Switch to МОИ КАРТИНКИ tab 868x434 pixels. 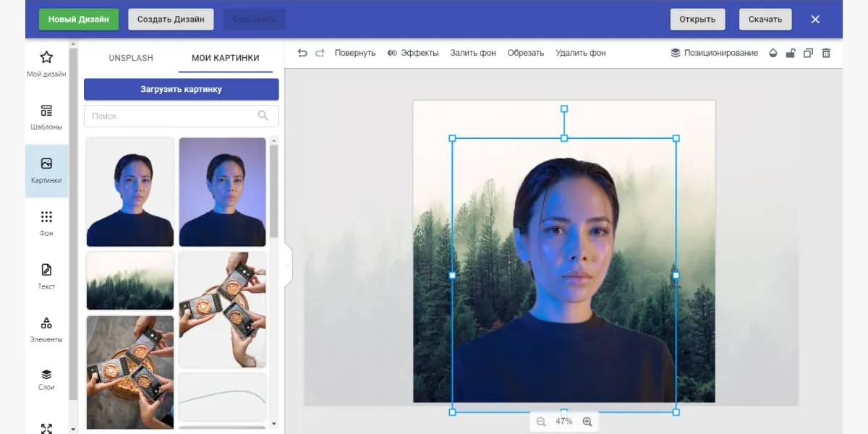(x=225, y=58)
